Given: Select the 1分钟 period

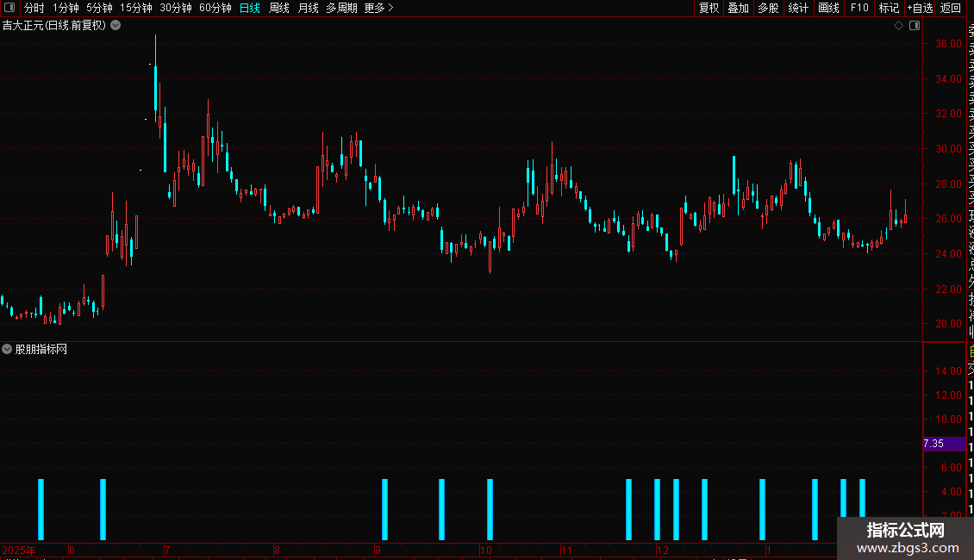Looking at the screenshot, I should [x=66, y=8].
